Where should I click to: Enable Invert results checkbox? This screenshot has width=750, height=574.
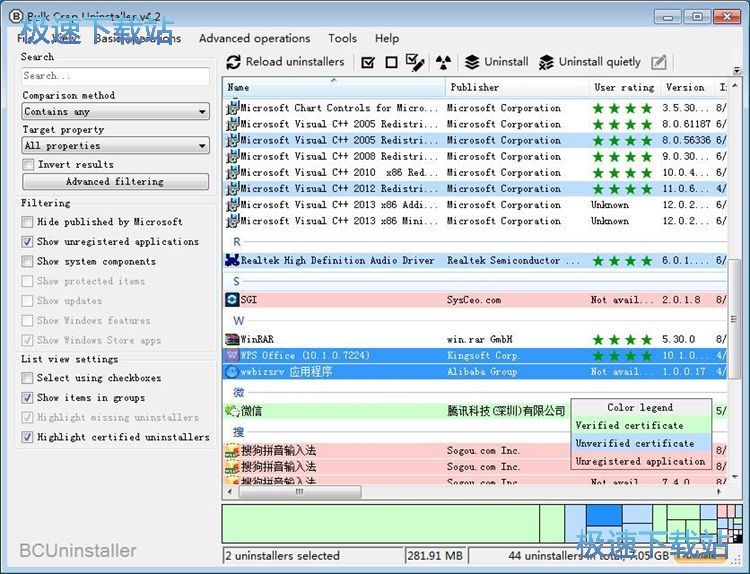coord(28,165)
